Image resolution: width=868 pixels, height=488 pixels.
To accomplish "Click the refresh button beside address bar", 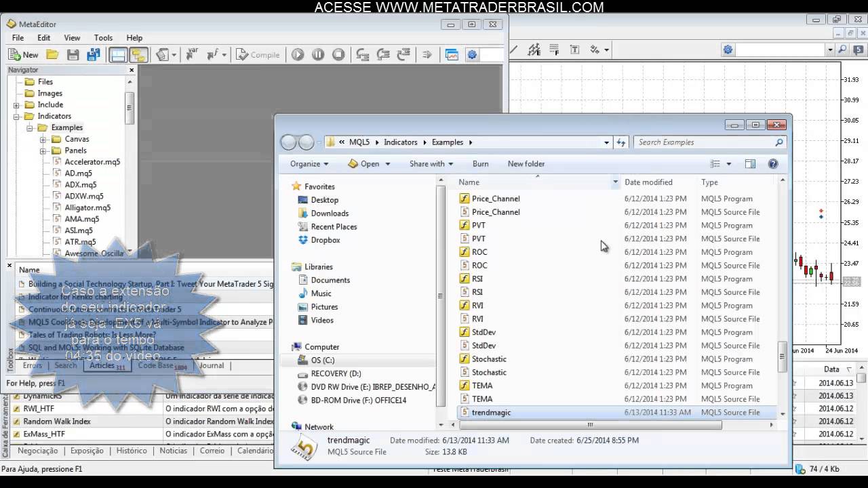I will point(621,142).
